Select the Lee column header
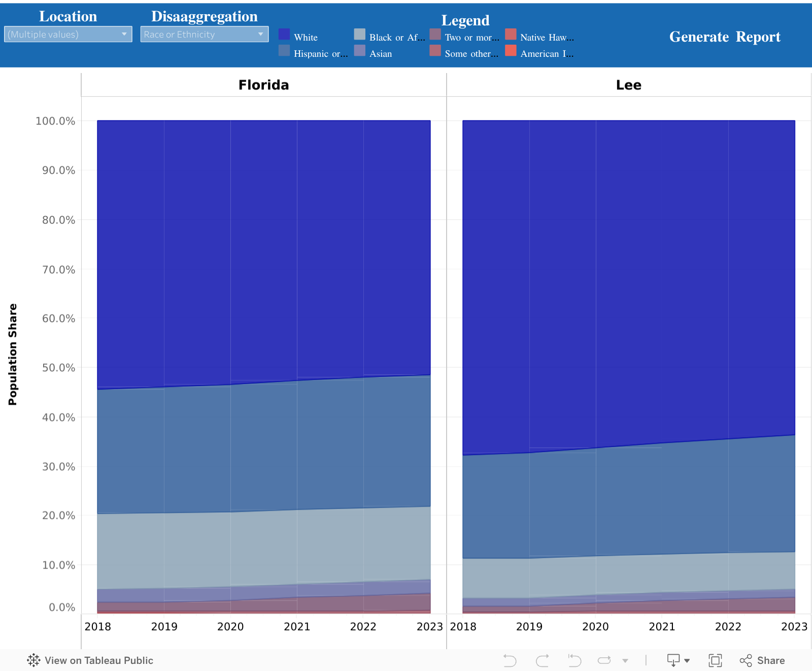812x671 pixels. (x=628, y=85)
